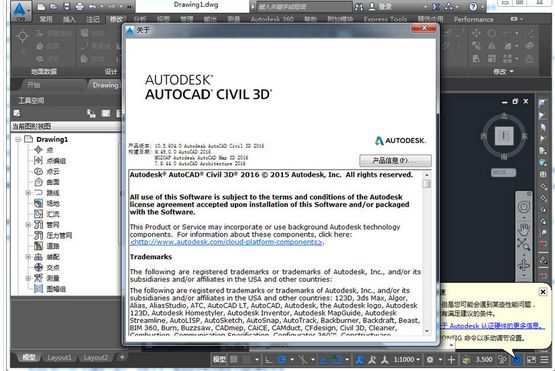Select the 插入 Insert ribbon tab
Viewport: 555px width, 371px height.
69,19
